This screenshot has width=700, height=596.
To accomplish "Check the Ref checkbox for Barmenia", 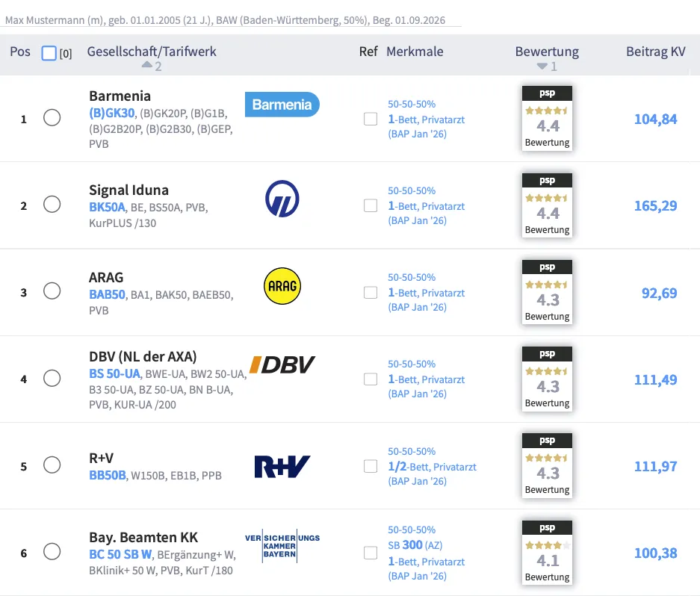I will coord(370,119).
